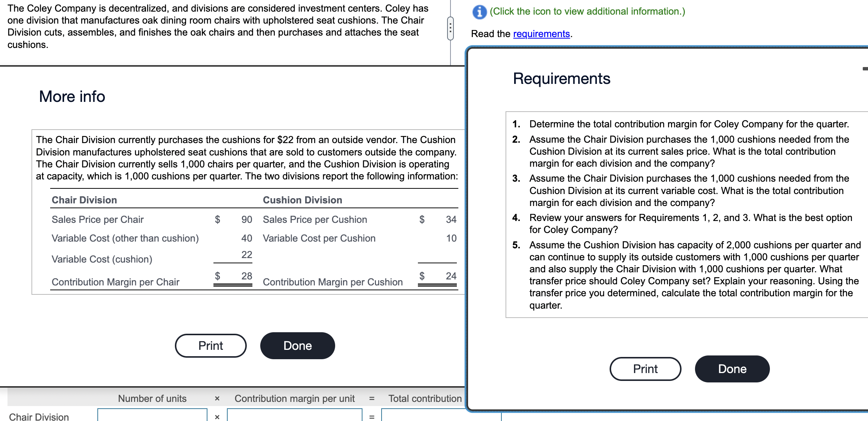The image size is (868, 421).
Task: Open the requirements hyperlink
Action: [x=541, y=34]
